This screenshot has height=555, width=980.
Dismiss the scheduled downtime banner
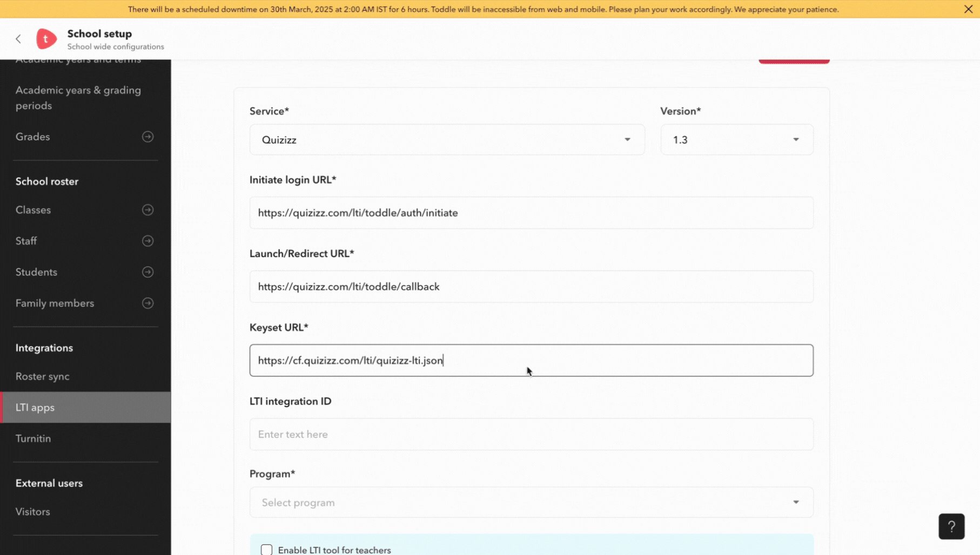click(968, 9)
